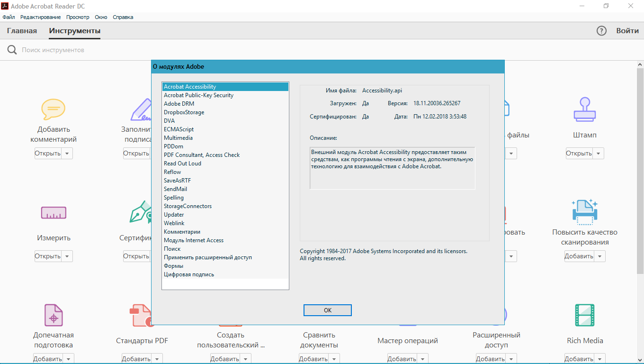Select ECMAScript module

225,129
